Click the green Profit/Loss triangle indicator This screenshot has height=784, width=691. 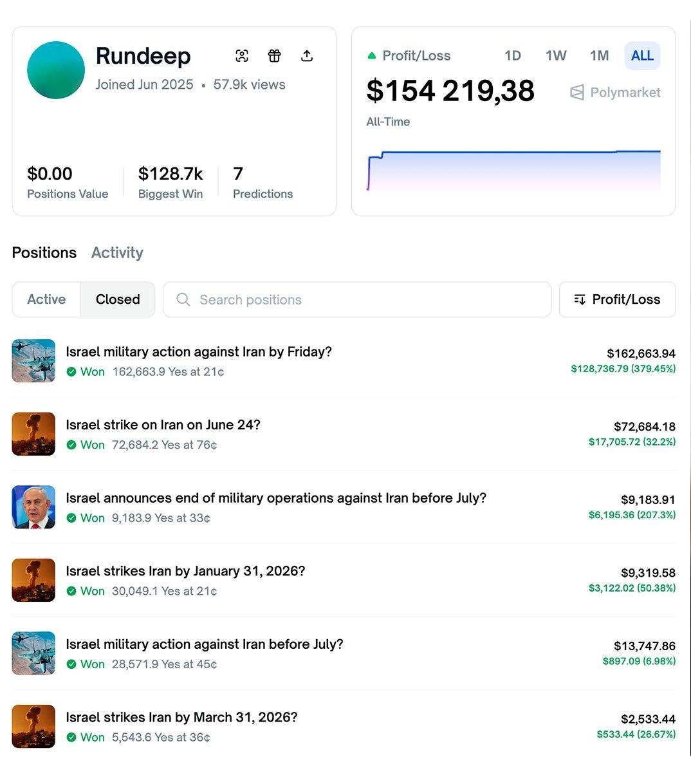tap(371, 56)
